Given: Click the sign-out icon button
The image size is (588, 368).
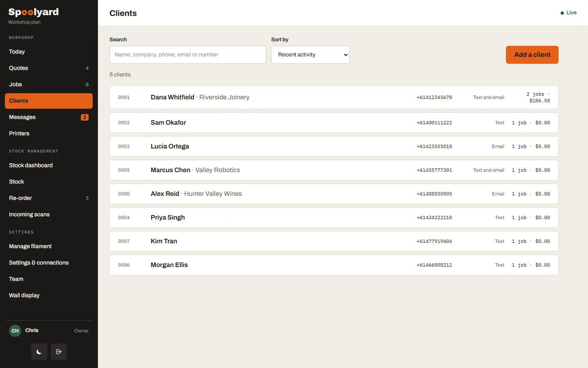Looking at the screenshot, I should (59, 352).
